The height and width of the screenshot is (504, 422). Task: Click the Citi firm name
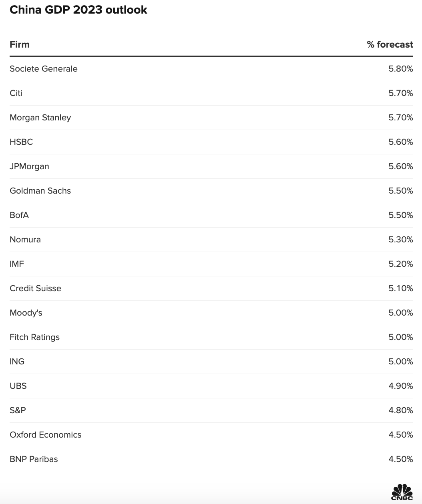point(16,93)
